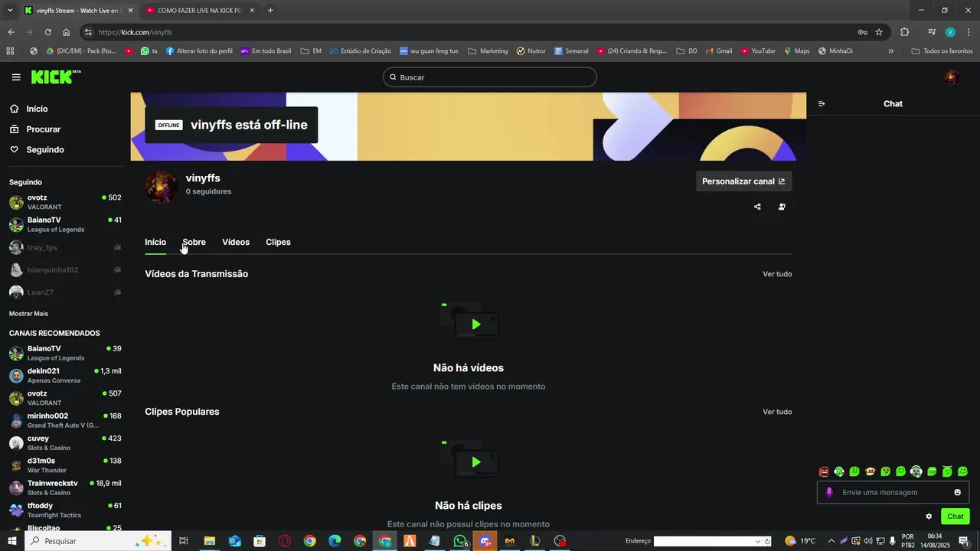
Task: Switch to the Sobre tab
Action: pyautogui.click(x=194, y=242)
